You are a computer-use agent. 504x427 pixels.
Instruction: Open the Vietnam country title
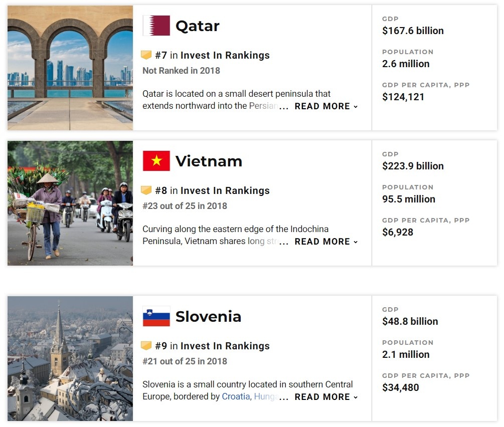point(209,161)
